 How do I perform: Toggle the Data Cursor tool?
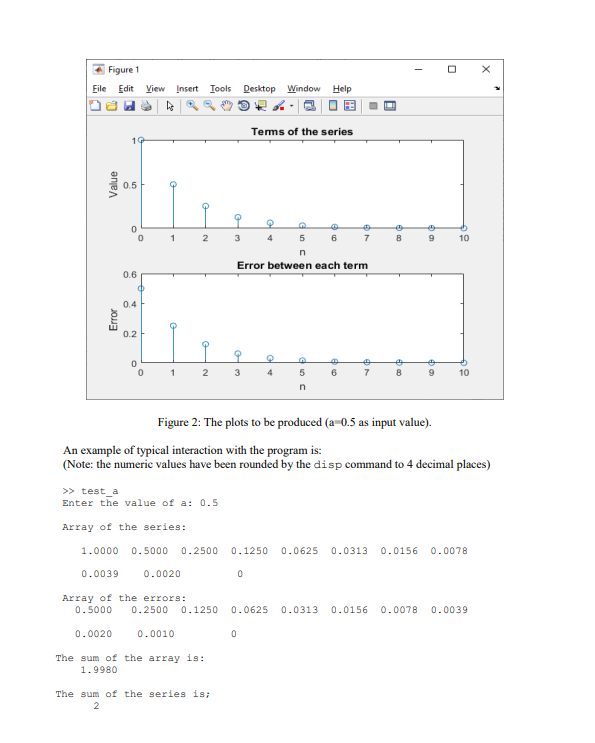[x=261, y=106]
